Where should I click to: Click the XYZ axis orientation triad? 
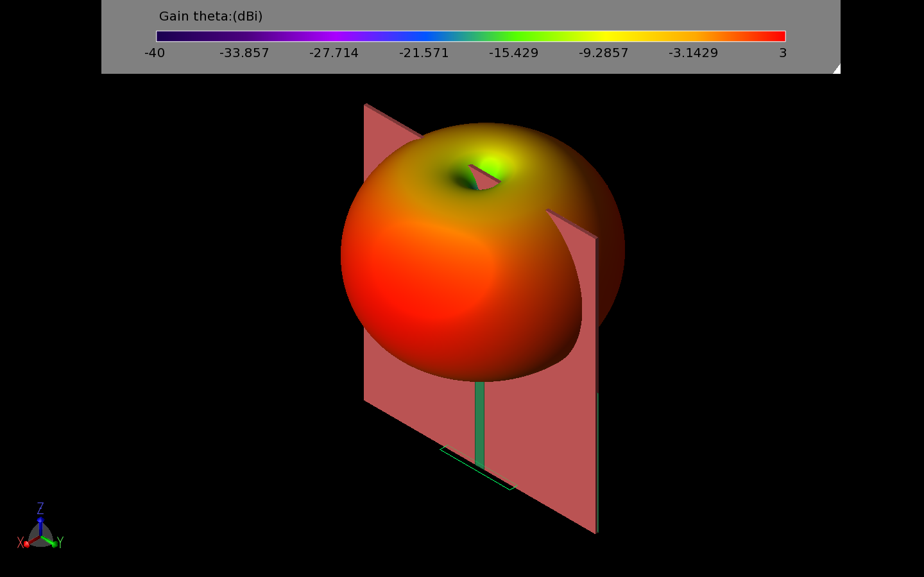[40, 528]
